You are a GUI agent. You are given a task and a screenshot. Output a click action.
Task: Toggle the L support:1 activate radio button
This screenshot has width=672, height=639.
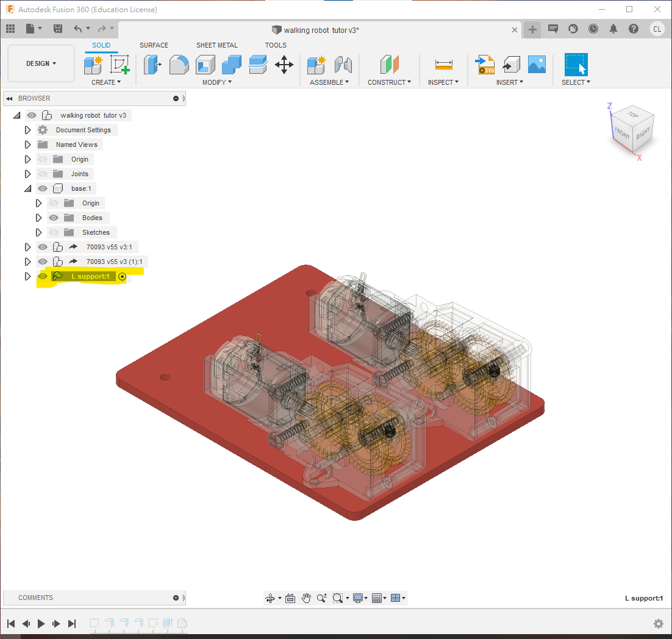(122, 277)
